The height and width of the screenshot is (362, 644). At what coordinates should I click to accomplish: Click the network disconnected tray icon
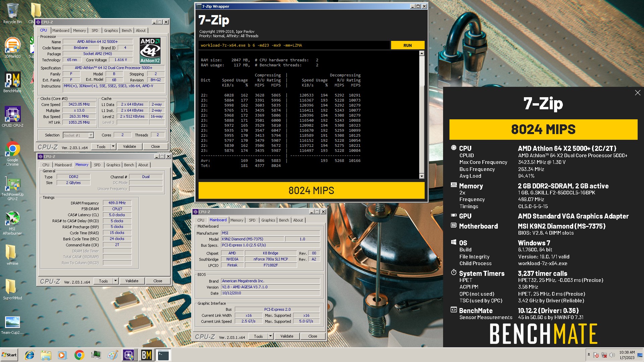click(x=604, y=355)
